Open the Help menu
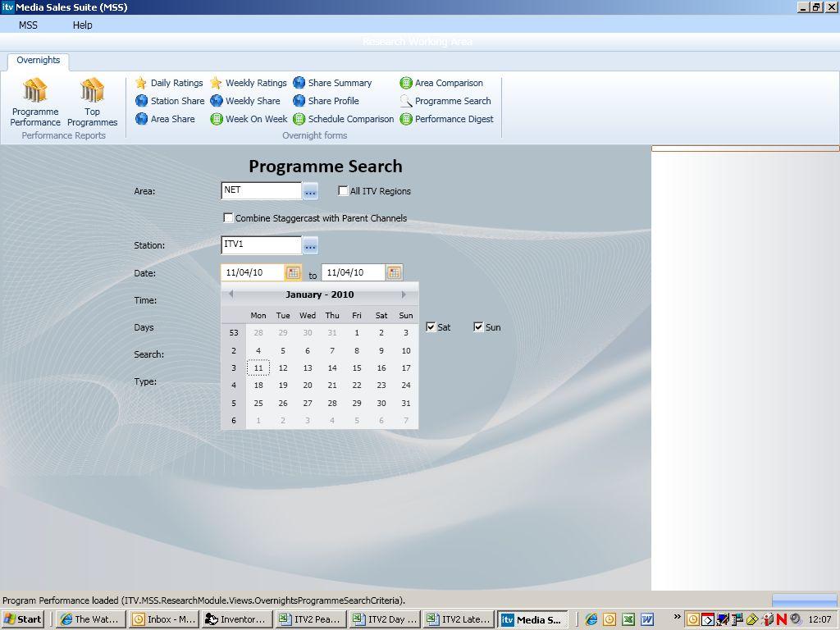This screenshot has height=630, width=840. [x=83, y=25]
